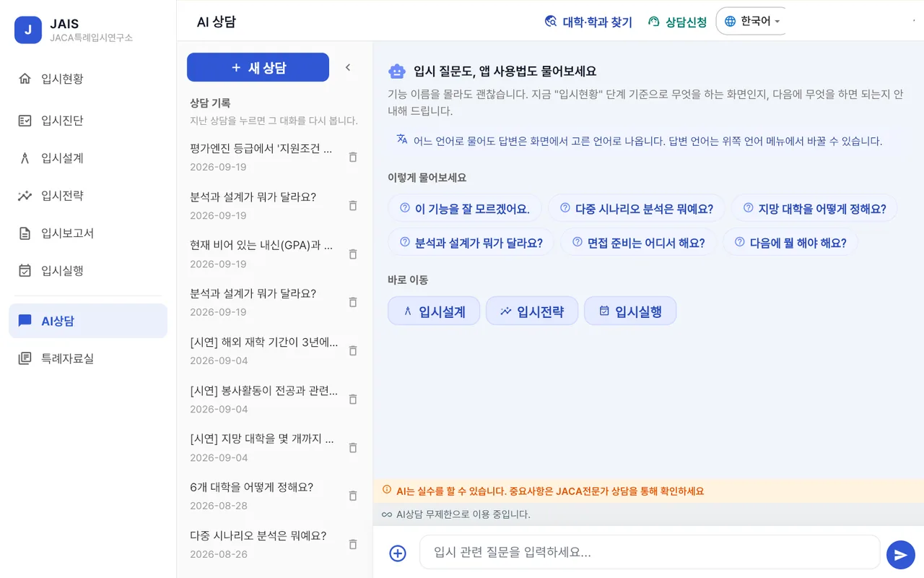This screenshot has height=578, width=924.
Task: Start a new consultation with 새 상담
Action: pos(258,67)
